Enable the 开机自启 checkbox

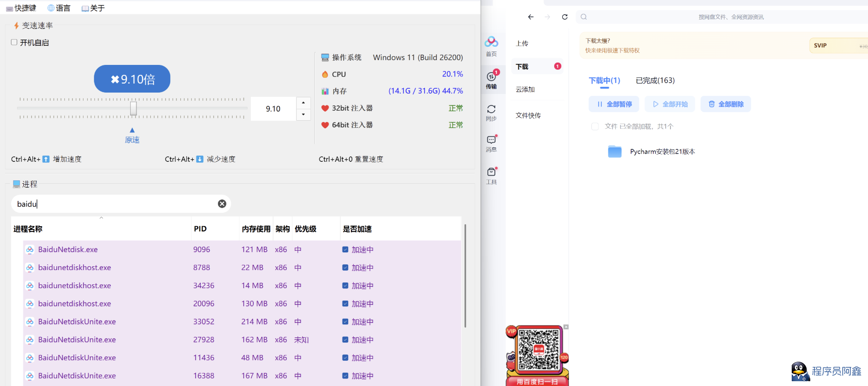coord(14,42)
